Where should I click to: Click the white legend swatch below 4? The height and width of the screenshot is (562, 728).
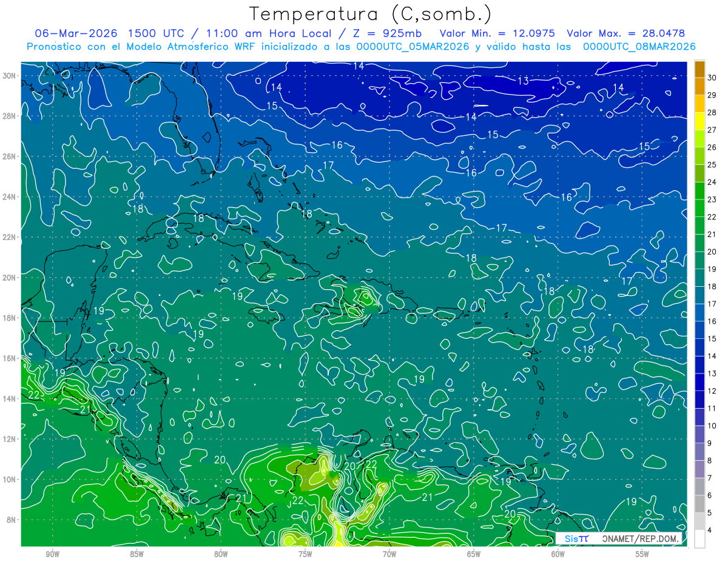(x=699, y=539)
